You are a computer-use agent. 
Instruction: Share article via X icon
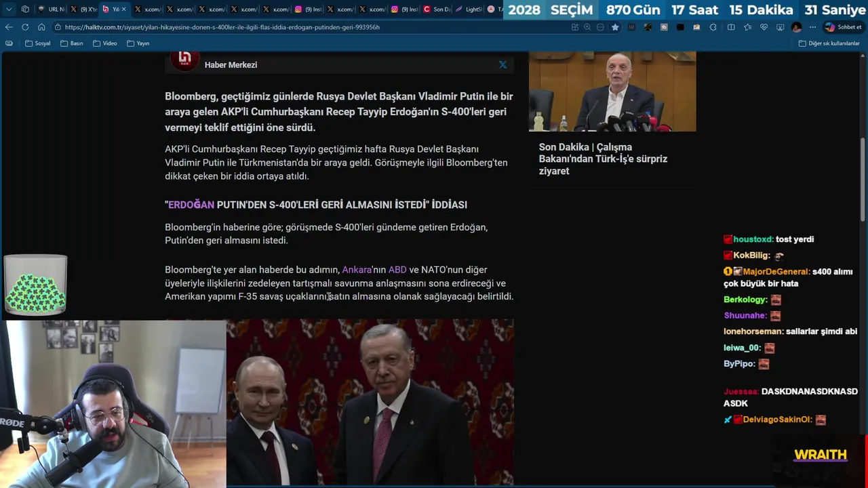pos(502,64)
